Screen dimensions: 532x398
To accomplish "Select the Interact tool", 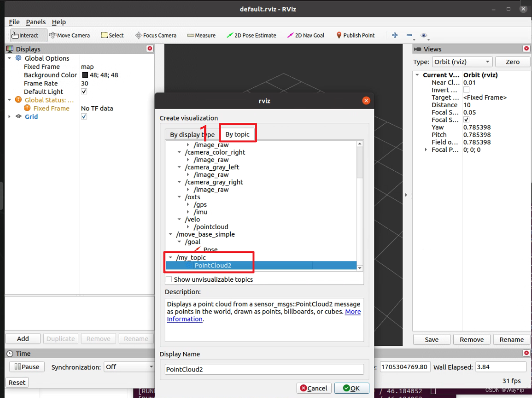I will tap(27, 35).
